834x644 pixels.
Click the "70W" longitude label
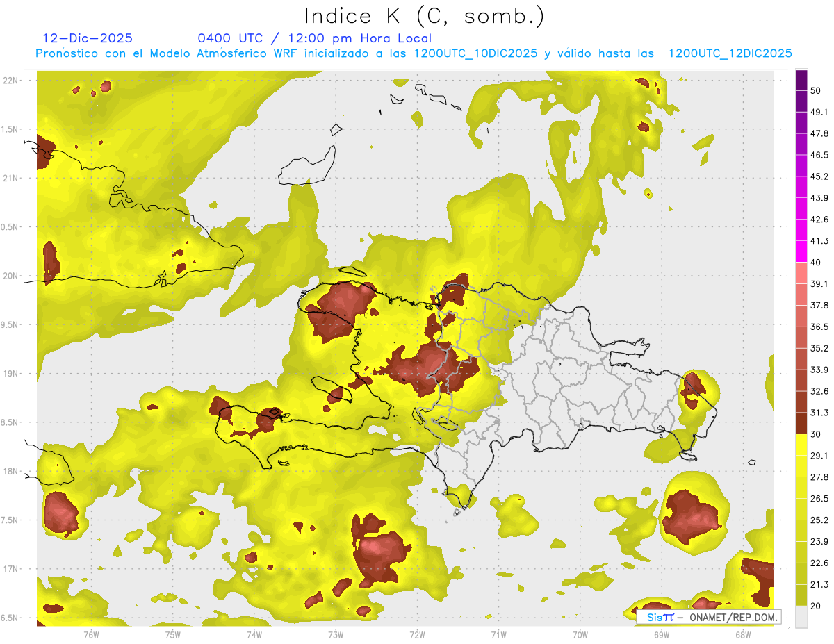580,634
